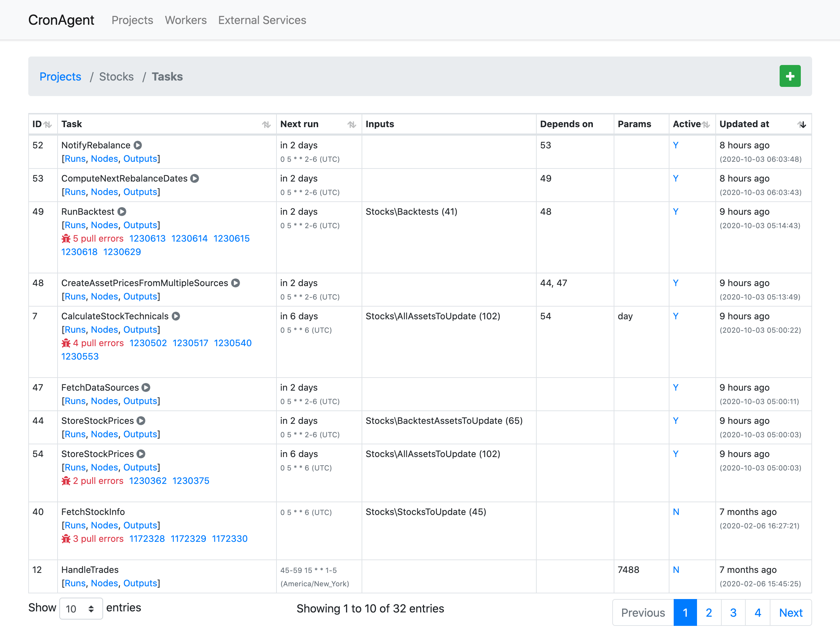Open Outputs link for CreateAssetPricesFromMultipleSources

click(x=140, y=296)
